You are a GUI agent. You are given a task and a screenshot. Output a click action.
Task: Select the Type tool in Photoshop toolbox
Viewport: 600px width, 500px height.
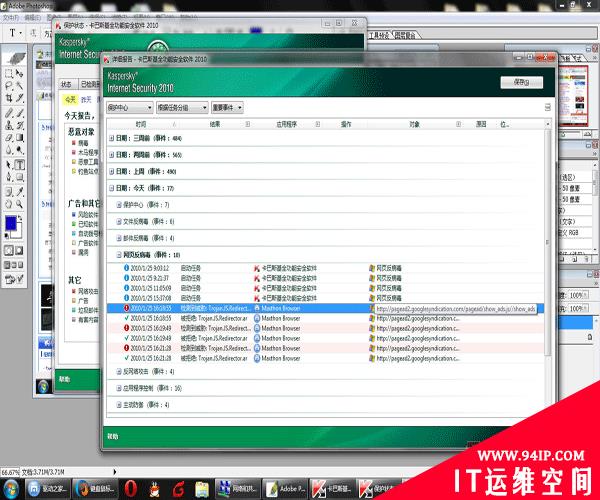tap(20, 164)
